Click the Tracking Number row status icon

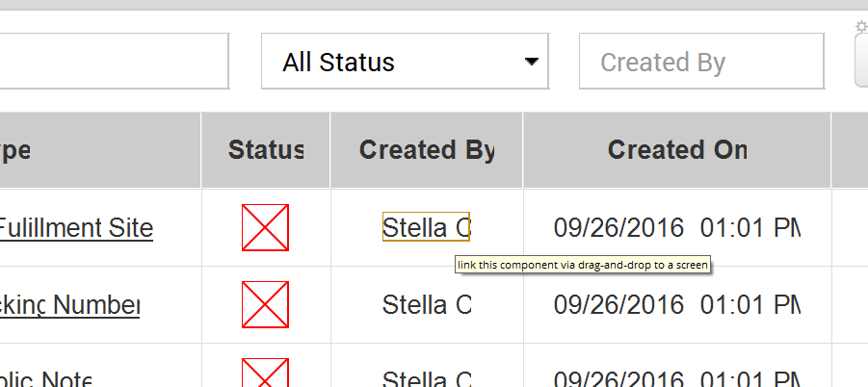point(265,304)
